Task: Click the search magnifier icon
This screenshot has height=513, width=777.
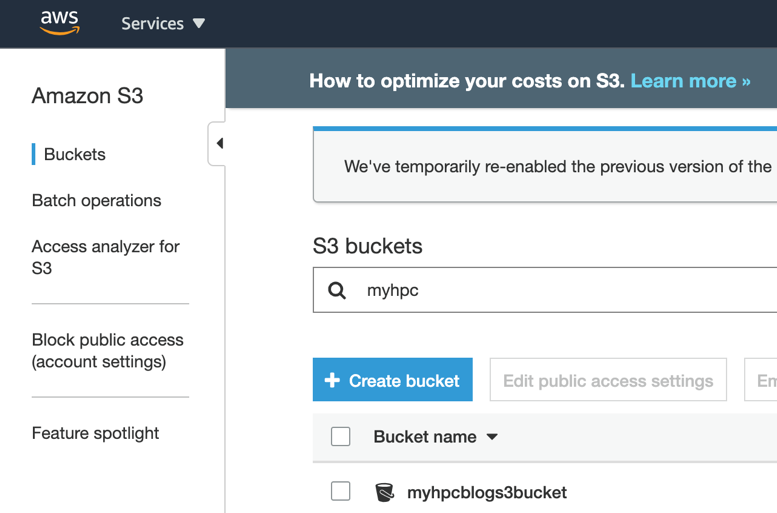Action: click(337, 290)
